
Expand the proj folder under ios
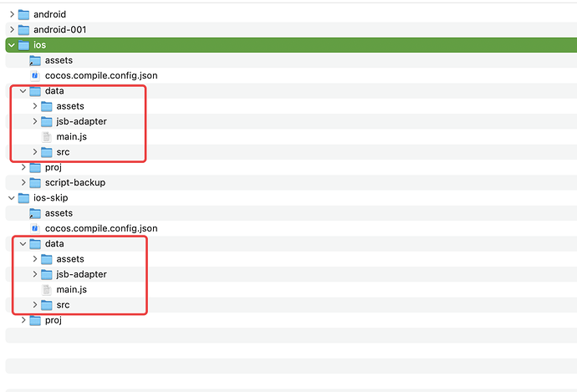(x=23, y=167)
